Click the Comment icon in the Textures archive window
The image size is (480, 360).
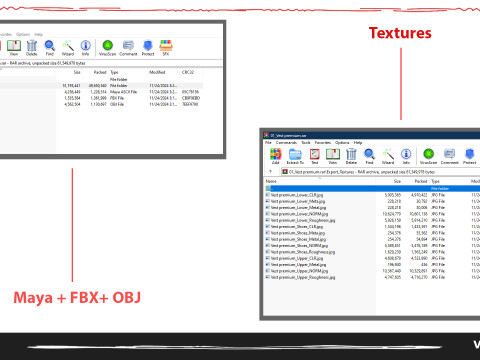point(450,156)
